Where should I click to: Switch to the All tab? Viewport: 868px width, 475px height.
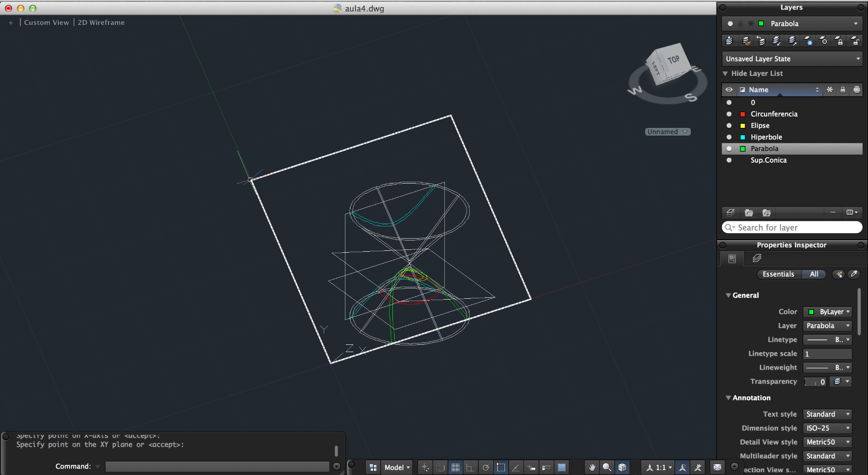(814, 274)
